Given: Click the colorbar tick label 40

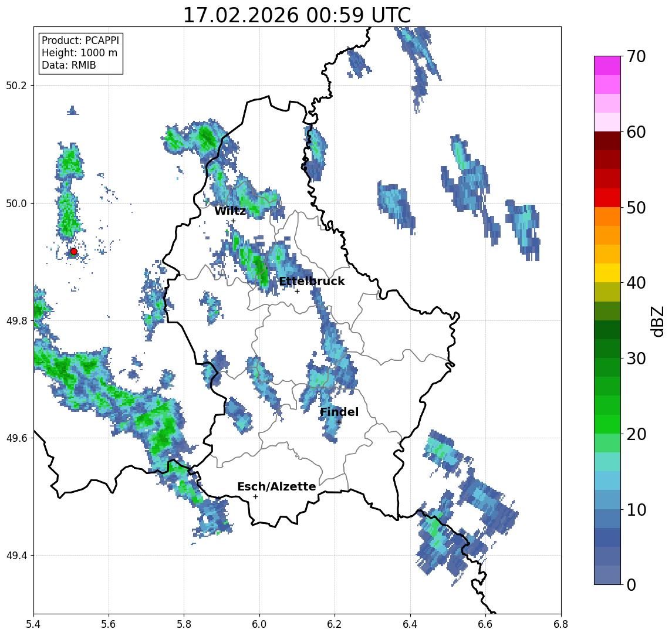Looking at the screenshot, I should pyautogui.click(x=636, y=283).
